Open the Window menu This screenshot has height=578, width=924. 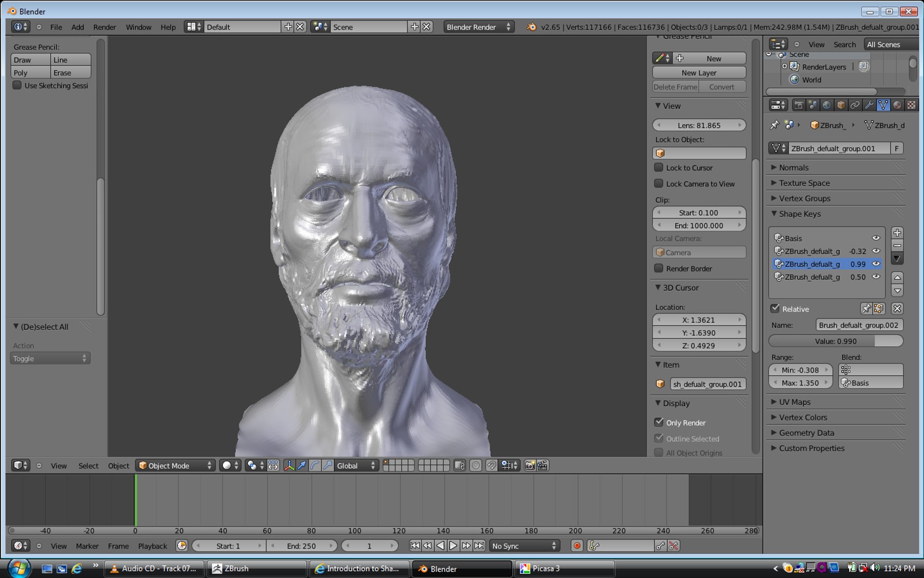[138, 27]
